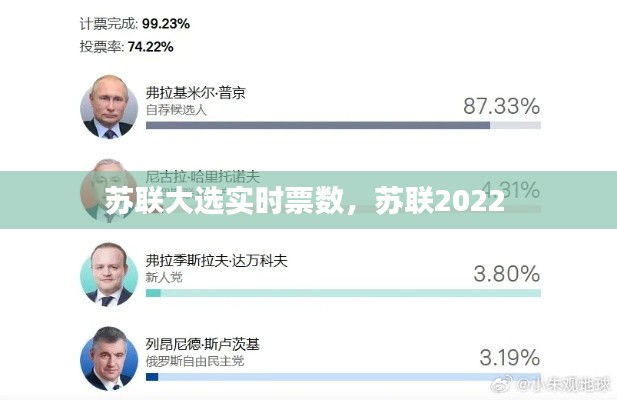Click the blue bar under 3.19%
Screen dimensions: 617x400
[343, 377]
